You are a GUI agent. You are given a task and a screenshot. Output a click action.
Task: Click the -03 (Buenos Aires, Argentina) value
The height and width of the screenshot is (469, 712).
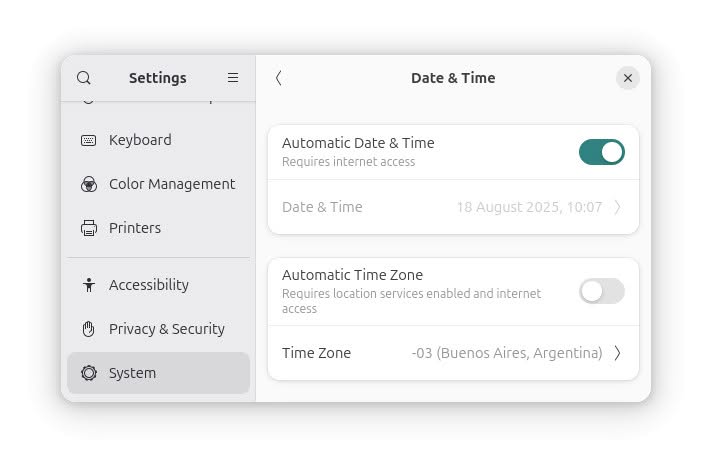507,353
